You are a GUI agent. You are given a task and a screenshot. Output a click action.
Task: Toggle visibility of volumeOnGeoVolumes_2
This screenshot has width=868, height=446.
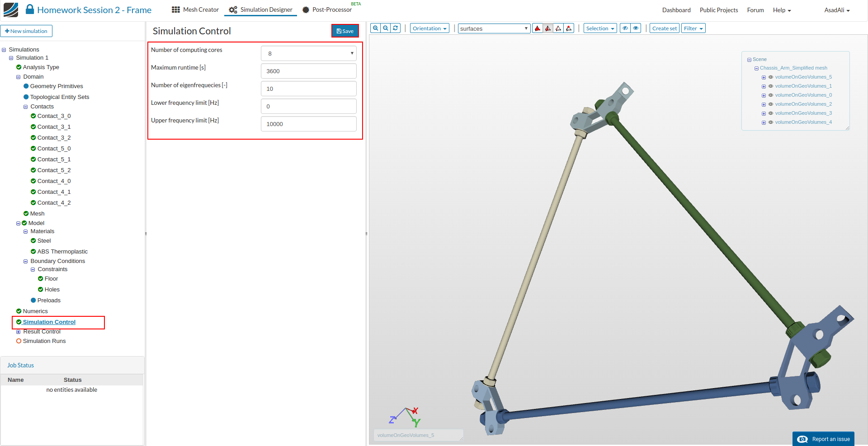coord(771,104)
